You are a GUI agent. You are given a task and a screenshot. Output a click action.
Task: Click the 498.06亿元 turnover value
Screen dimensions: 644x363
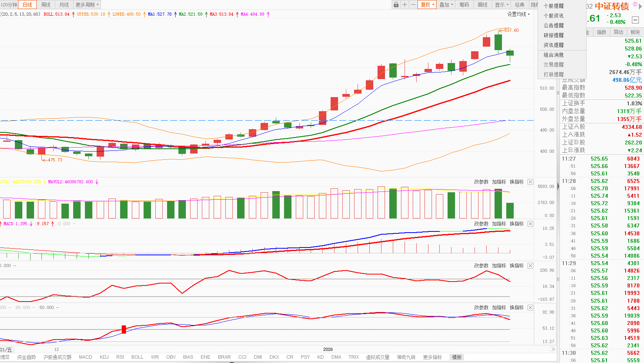pyautogui.click(x=627, y=80)
